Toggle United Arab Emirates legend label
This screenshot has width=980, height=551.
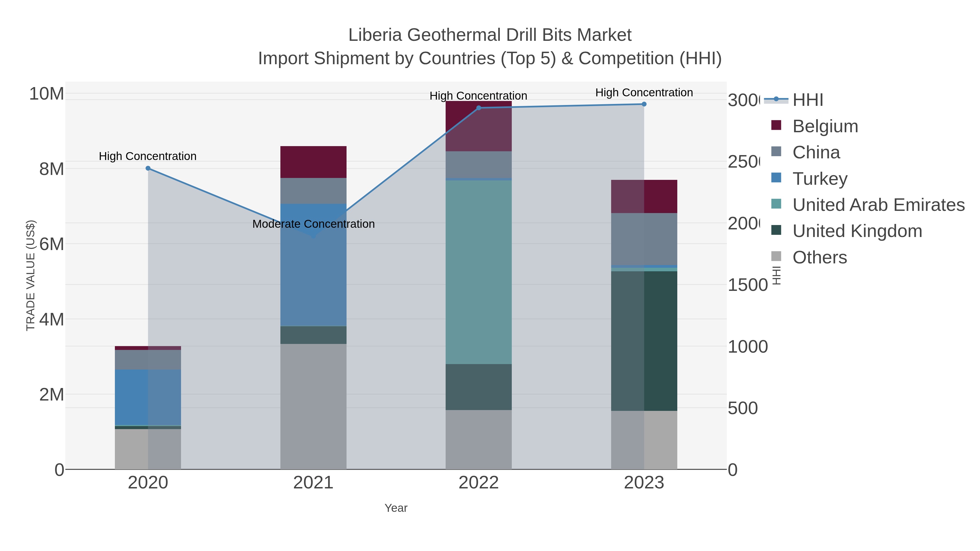pos(878,205)
